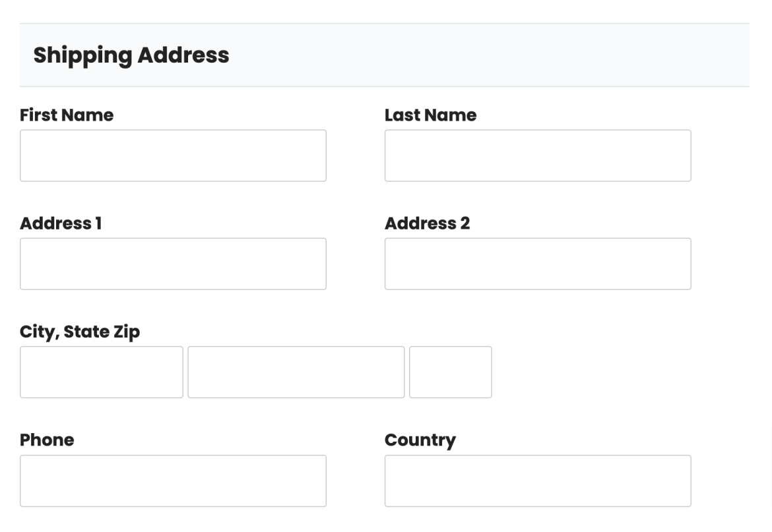Click inside the Last Name input field
The image size is (772, 532).
click(x=537, y=155)
